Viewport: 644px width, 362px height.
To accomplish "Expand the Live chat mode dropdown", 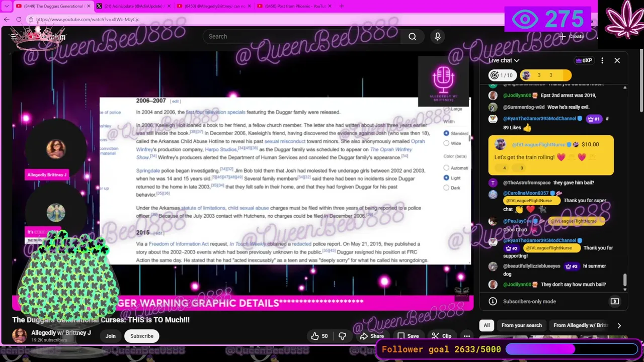I will [504, 60].
